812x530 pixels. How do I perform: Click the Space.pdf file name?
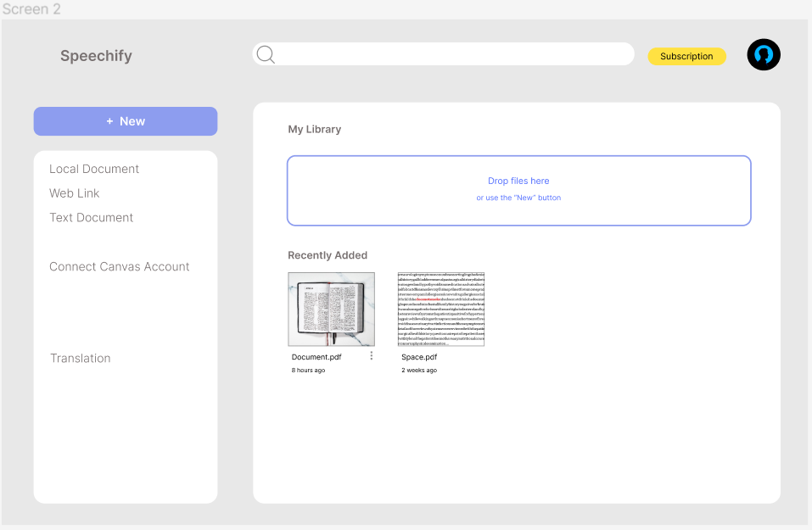(x=419, y=357)
